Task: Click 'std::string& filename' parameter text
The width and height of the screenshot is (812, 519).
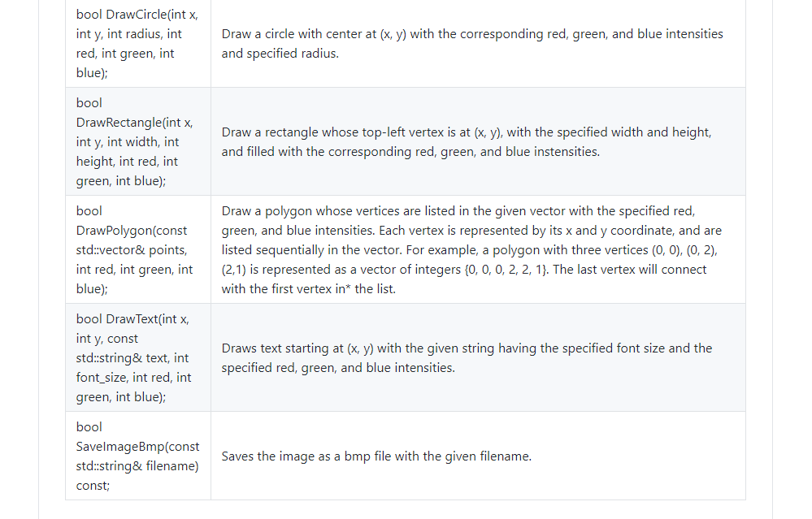Action: point(137,466)
